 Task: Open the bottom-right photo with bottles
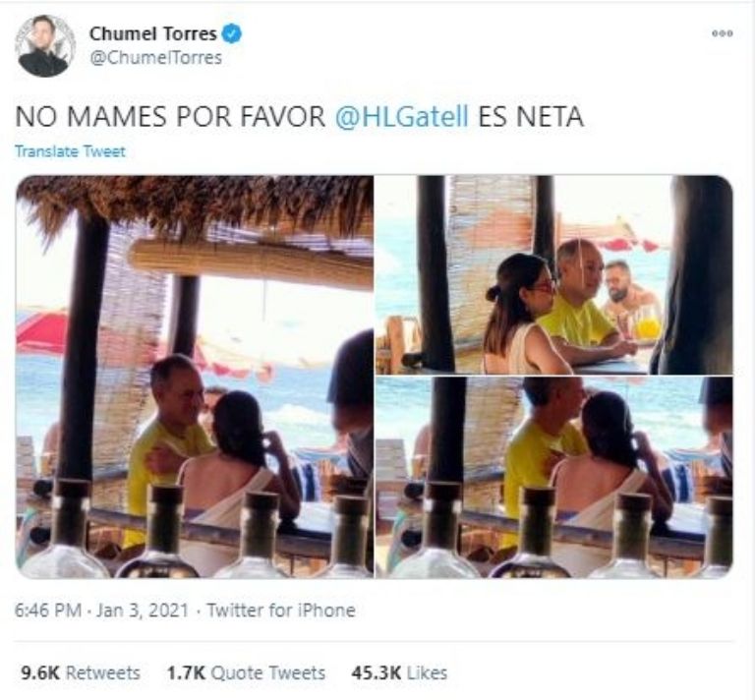coord(554,478)
